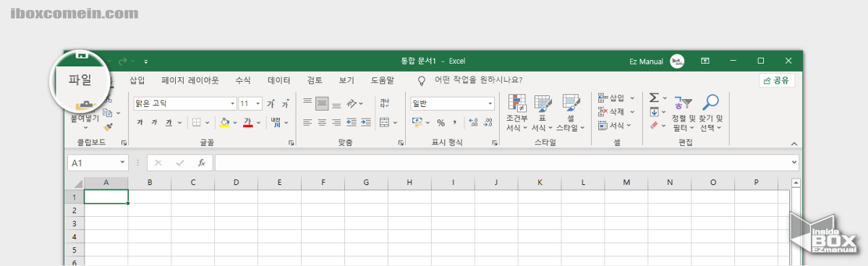Apply the red font color
Image resolution: width=868 pixels, height=266 pixels.
(x=247, y=123)
